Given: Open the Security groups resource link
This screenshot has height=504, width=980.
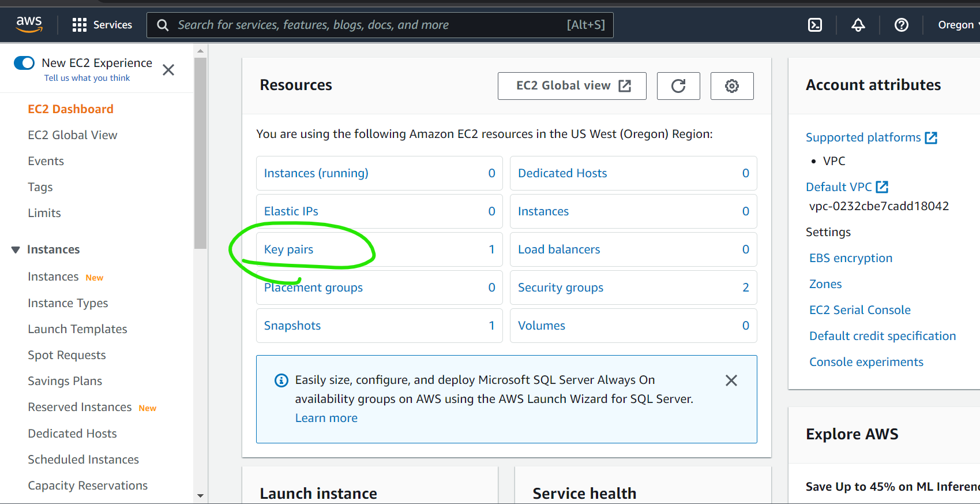Looking at the screenshot, I should (x=561, y=288).
